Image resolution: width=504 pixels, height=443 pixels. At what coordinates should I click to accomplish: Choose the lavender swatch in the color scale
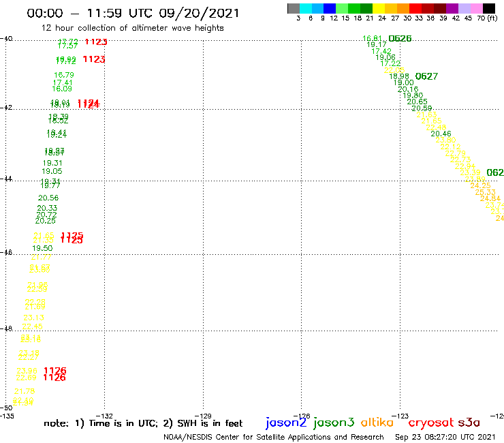(464, 8)
